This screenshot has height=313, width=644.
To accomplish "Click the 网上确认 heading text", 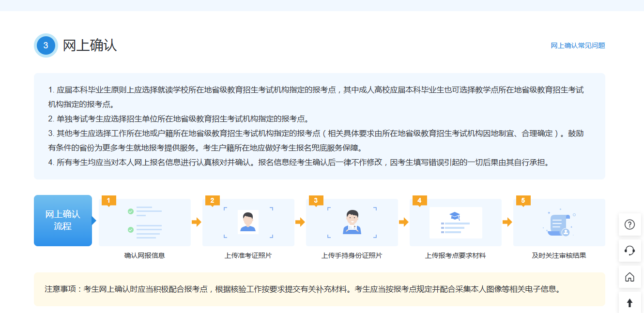I will tap(90, 45).
